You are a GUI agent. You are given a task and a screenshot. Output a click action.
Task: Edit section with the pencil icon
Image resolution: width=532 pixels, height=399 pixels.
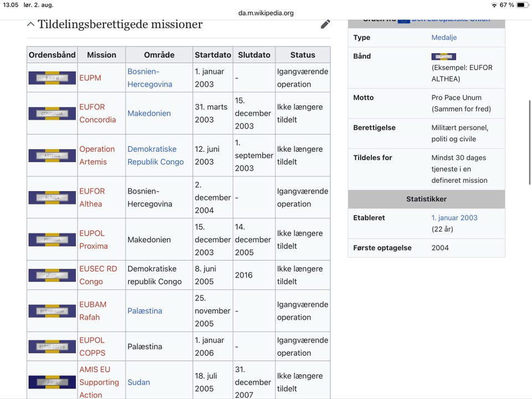(x=325, y=24)
